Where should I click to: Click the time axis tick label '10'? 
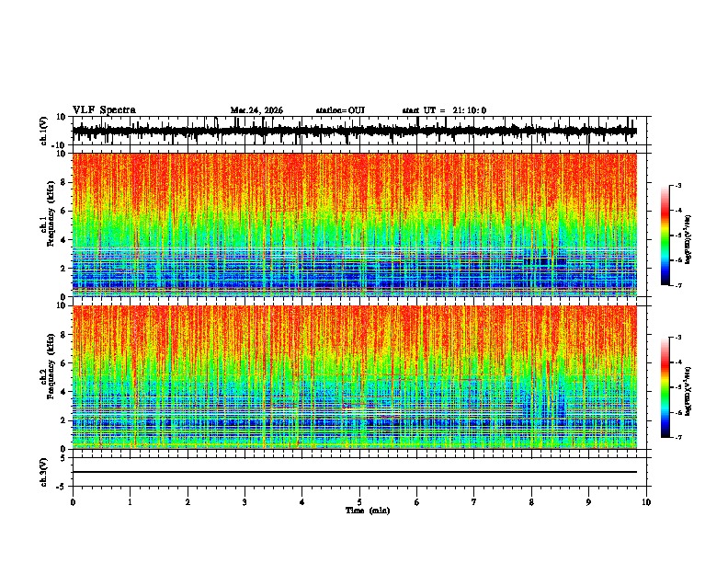point(646,502)
